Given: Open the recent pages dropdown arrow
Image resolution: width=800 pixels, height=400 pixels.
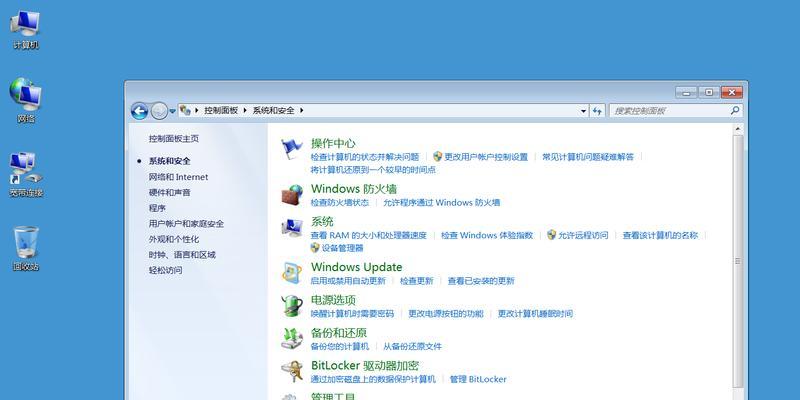Looking at the screenshot, I should [x=172, y=111].
